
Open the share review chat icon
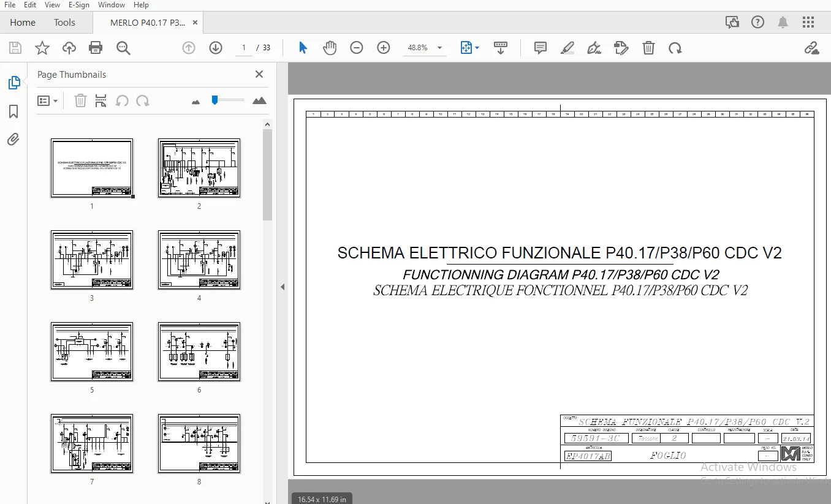click(732, 23)
